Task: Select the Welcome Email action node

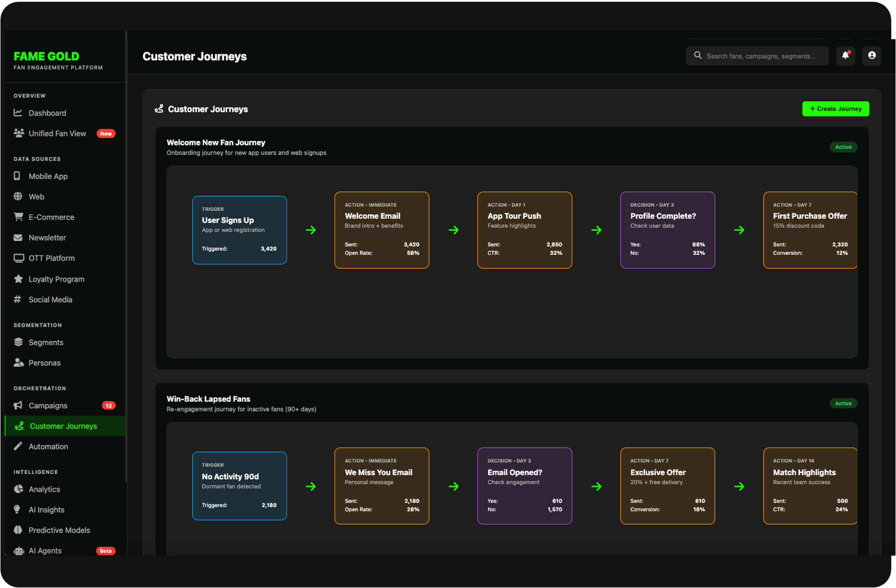Action: coord(382,230)
